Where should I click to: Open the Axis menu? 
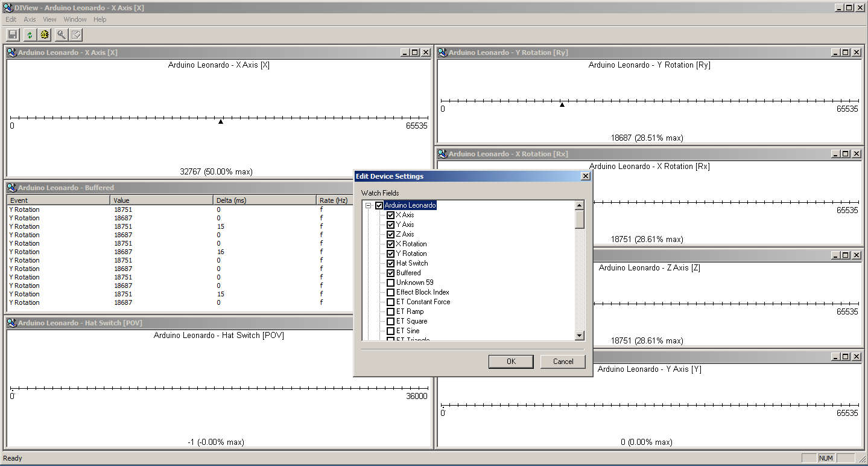click(x=30, y=19)
